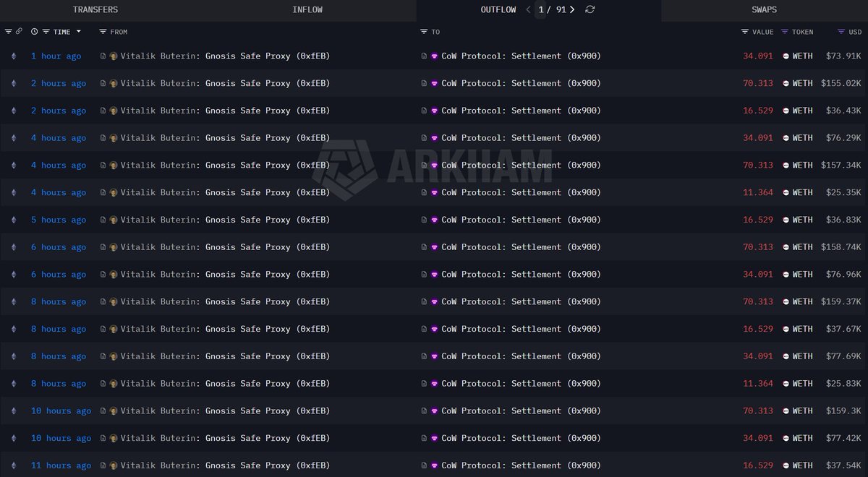Viewport: 868px width, 477px height.
Task: Click the $36.83K USD value
Action: (x=843, y=220)
